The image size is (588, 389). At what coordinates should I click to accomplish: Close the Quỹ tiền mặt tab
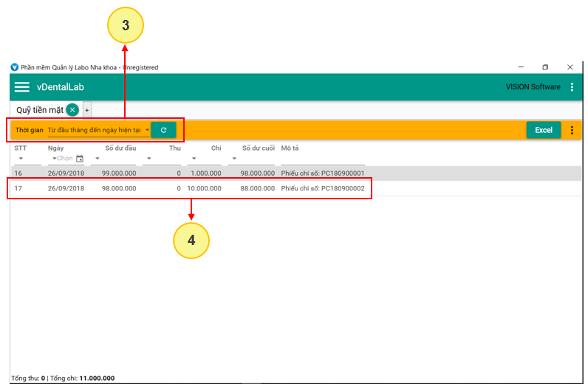[x=72, y=110]
